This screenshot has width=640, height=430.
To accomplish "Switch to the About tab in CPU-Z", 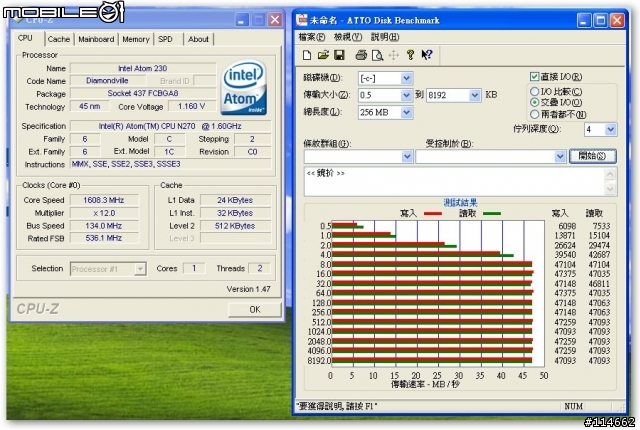I will [x=198, y=39].
